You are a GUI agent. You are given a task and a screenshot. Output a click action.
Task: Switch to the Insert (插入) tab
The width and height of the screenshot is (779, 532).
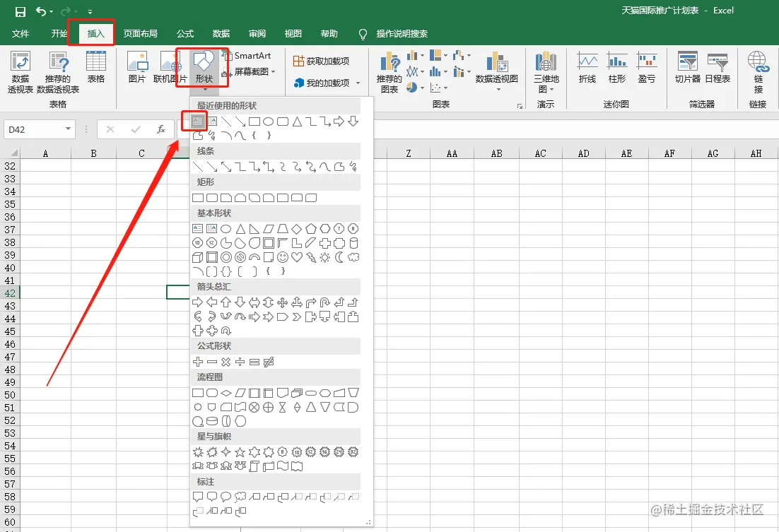coord(96,34)
